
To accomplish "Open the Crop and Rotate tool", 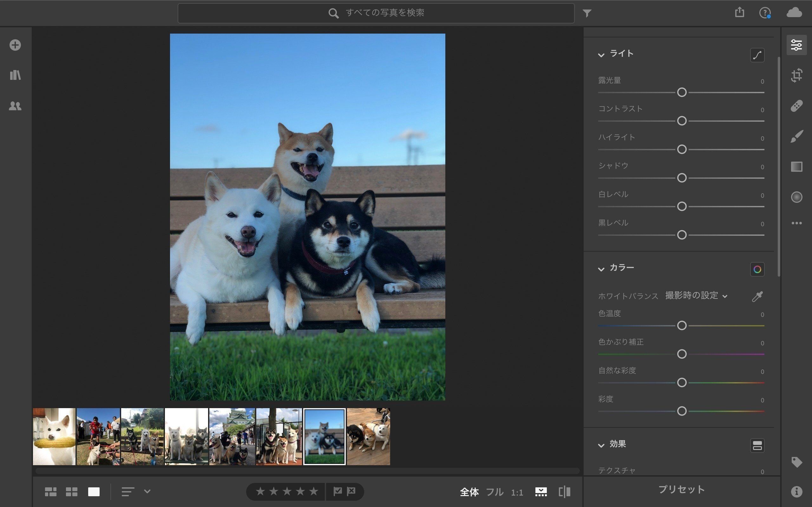I will [796, 75].
